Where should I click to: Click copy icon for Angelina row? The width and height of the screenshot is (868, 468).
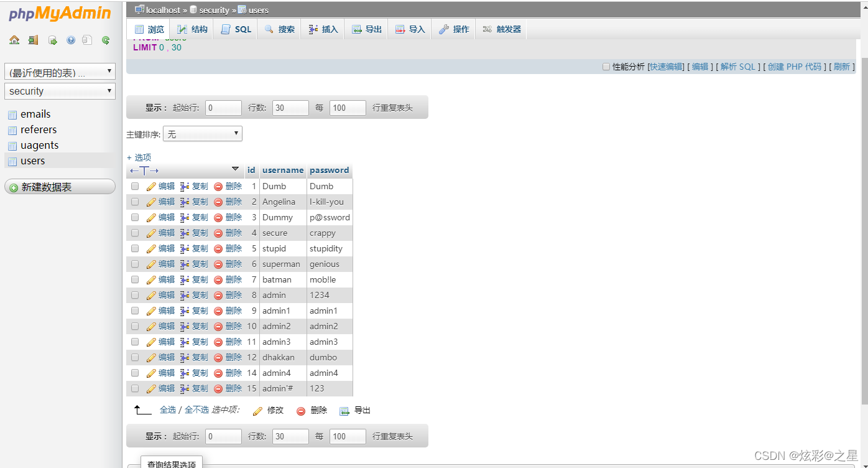[x=185, y=202]
